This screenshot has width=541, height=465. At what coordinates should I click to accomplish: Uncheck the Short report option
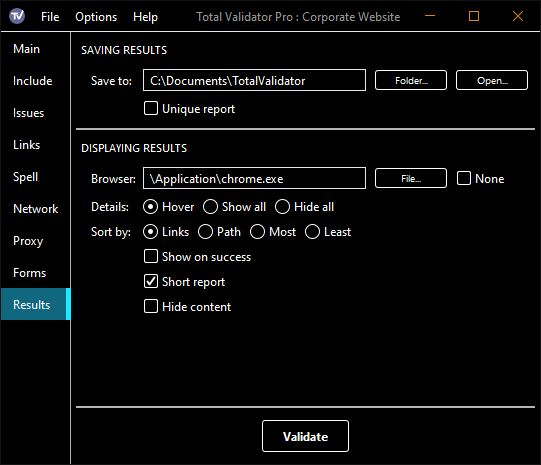click(x=151, y=281)
